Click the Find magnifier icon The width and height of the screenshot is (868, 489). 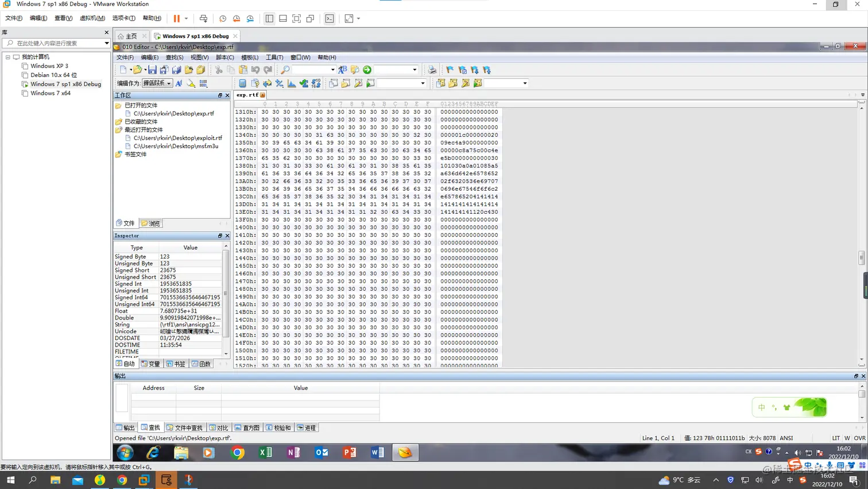point(285,70)
